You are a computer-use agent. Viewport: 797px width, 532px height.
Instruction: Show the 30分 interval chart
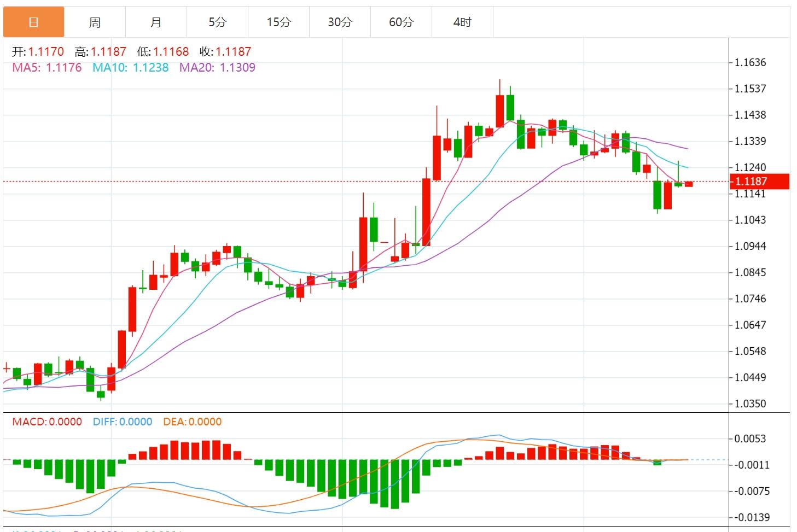tap(340, 22)
